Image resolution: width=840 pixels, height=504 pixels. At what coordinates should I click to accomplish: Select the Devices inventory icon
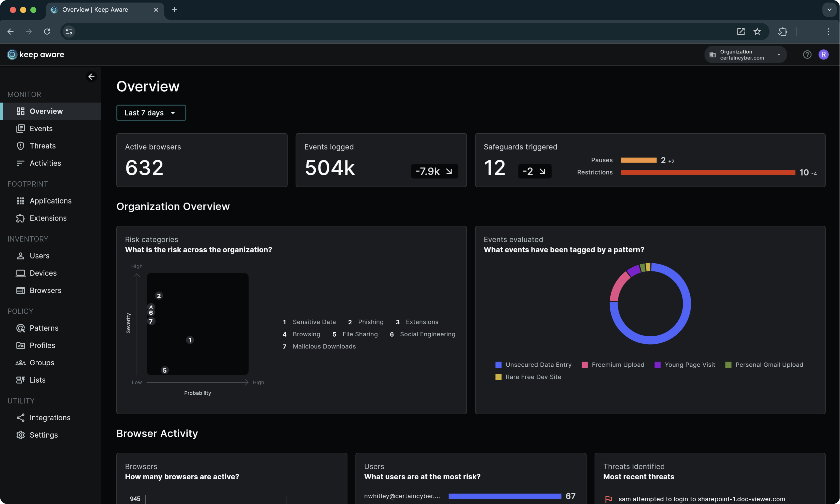point(21,273)
